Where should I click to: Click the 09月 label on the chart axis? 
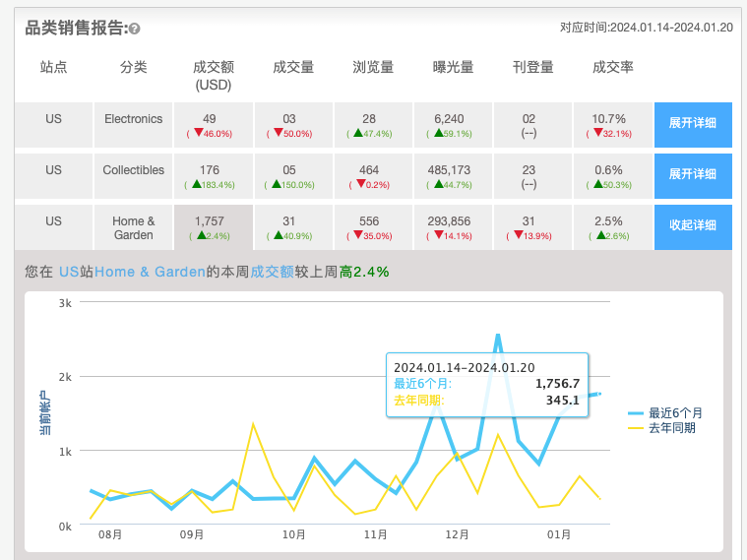192,534
